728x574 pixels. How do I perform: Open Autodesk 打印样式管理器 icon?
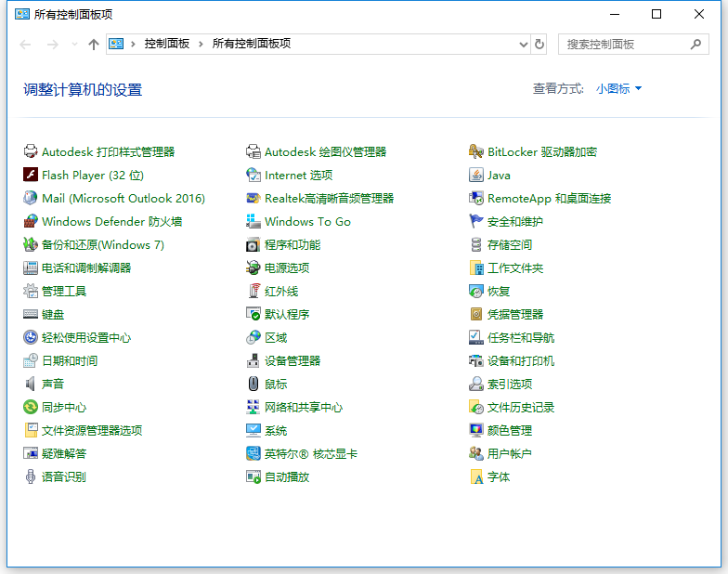[x=31, y=151]
